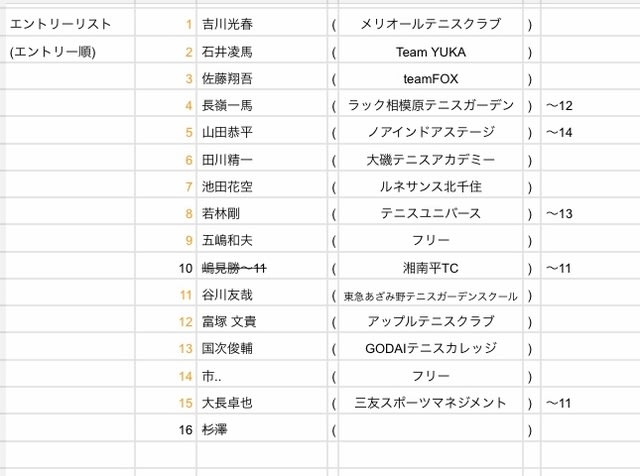Select the (エントリー順) cell

(67, 51)
